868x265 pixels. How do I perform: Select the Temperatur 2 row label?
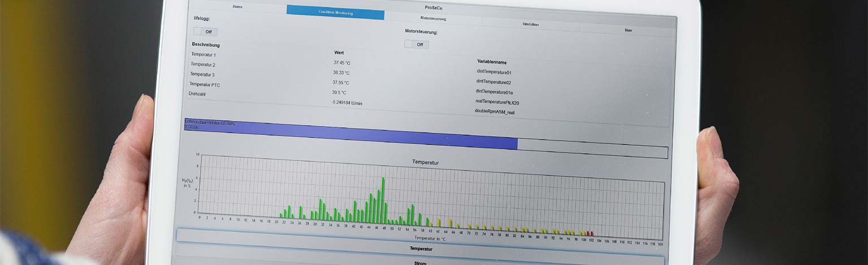point(203,64)
